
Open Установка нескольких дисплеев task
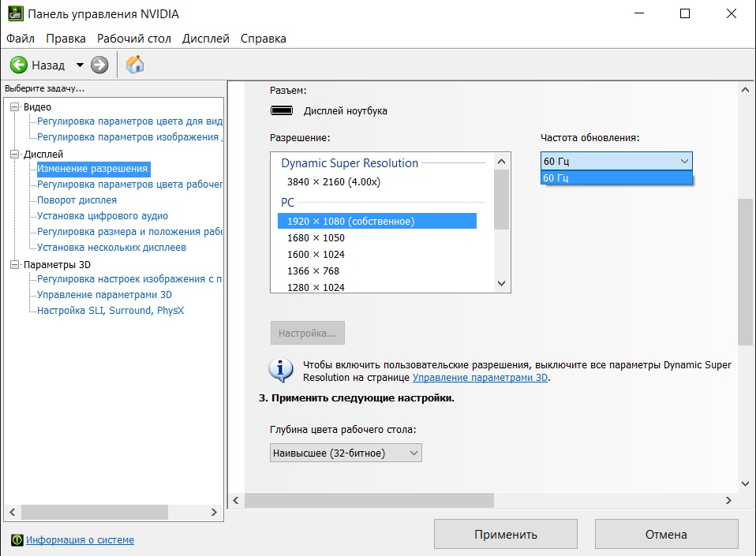112,248
